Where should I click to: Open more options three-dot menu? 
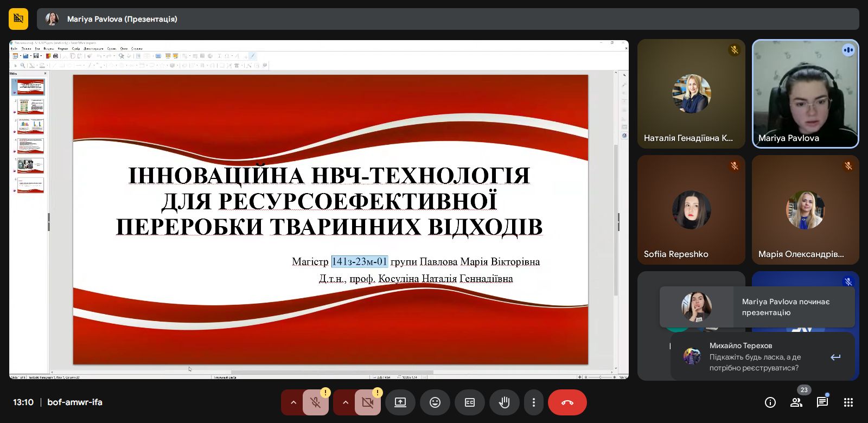(x=534, y=402)
